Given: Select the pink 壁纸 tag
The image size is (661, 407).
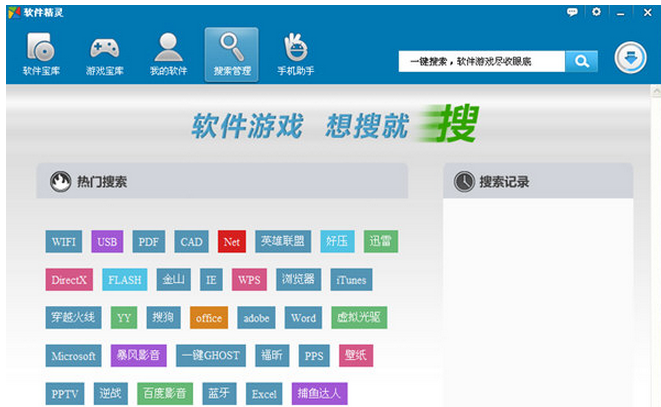Looking at the screenshot, I should tap(356, 356).
